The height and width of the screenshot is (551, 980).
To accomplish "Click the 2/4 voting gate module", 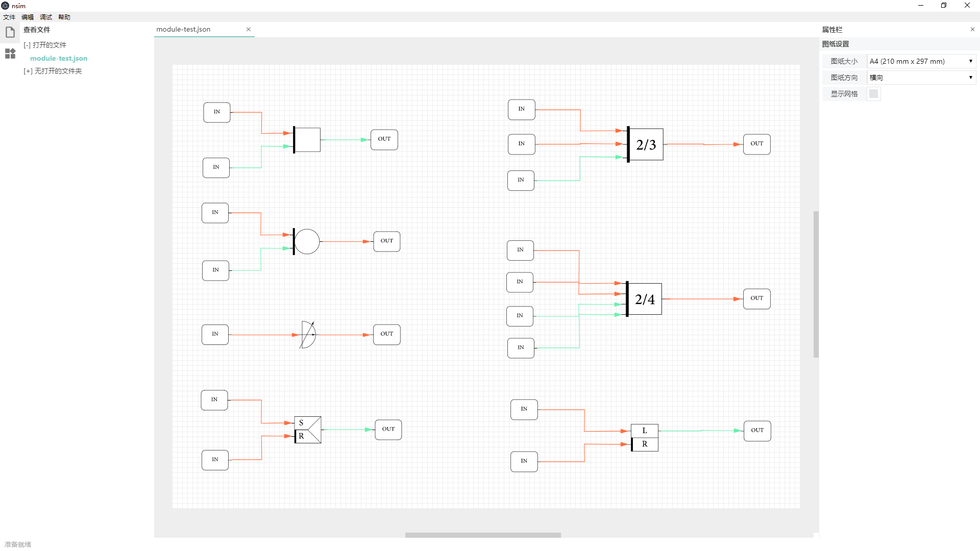I will pos(644,298).
